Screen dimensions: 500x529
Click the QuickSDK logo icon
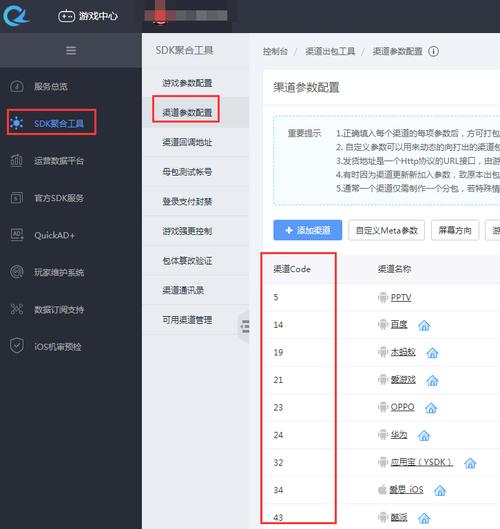point(17,16)
